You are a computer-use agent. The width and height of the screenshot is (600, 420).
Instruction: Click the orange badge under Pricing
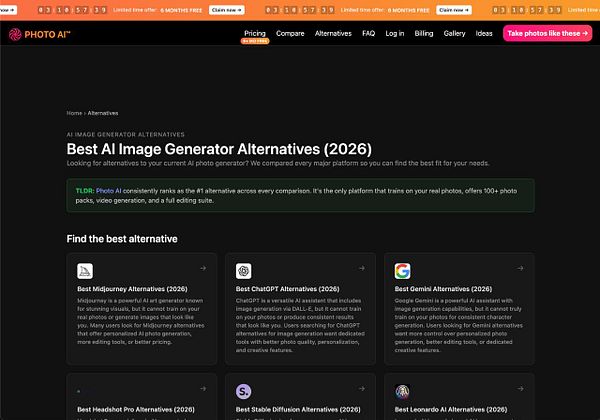(255, 41)
